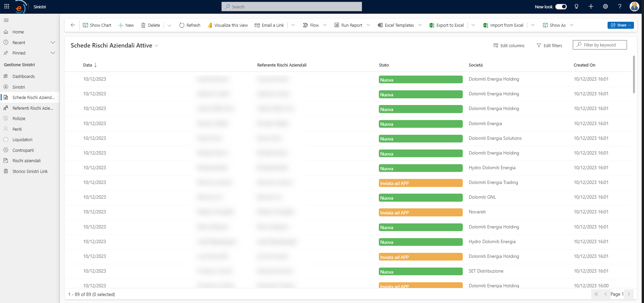Open Controparti sidebar item

(23, 150)
